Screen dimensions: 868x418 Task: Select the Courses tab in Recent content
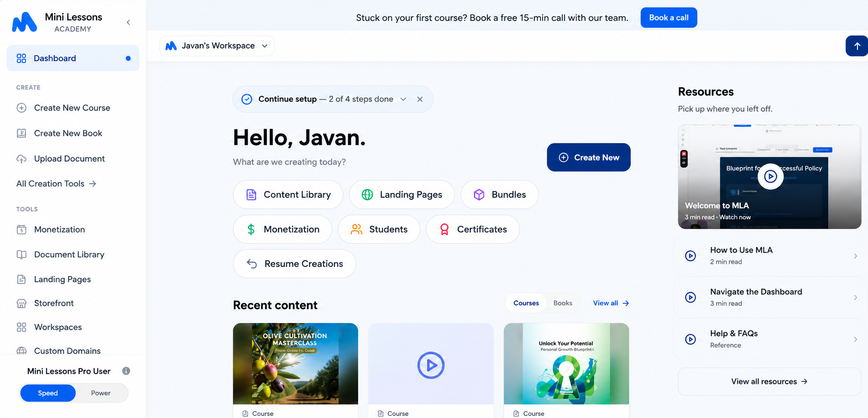[526, 303]
